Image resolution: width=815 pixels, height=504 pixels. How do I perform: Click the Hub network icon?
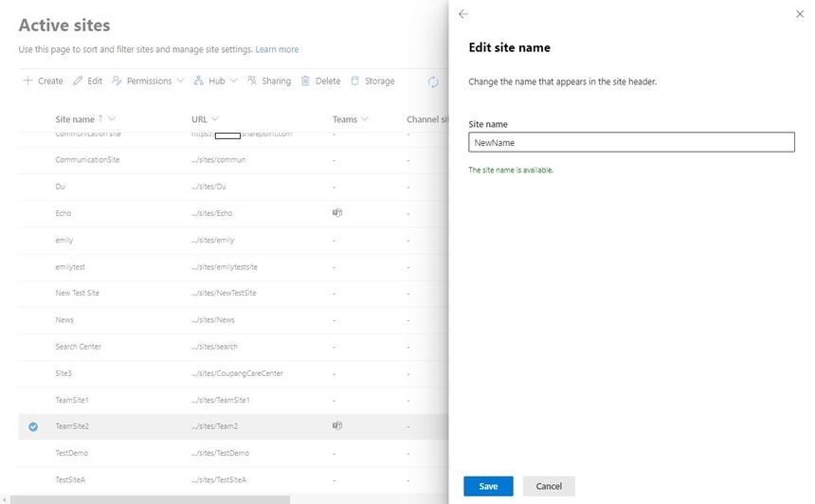point(198,81)
